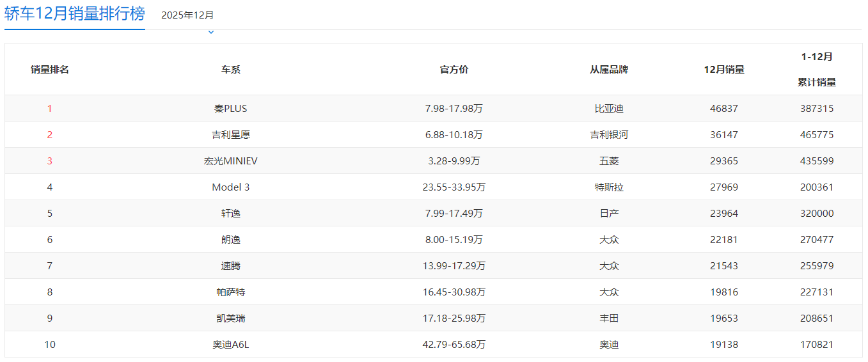Select the 7.98-17.98万 price for 秦PLUS
868x362 pixels.
[454, 109]
